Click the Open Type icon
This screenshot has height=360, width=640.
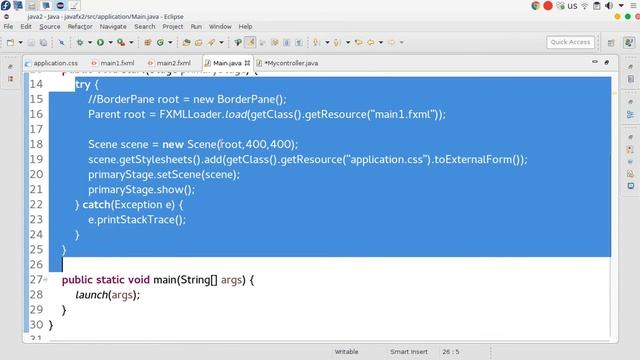[x=187, y=42]
